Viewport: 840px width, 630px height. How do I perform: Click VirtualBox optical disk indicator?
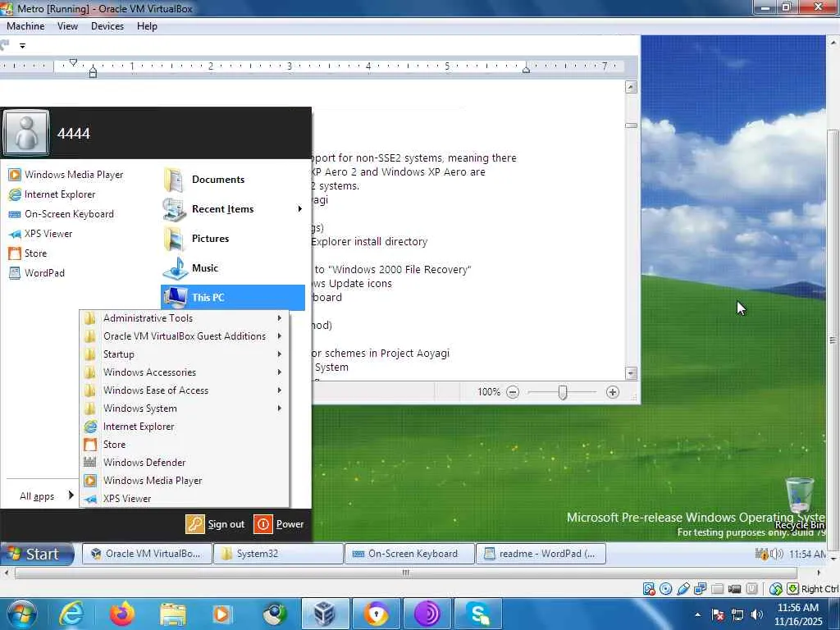tap(666, 589)
